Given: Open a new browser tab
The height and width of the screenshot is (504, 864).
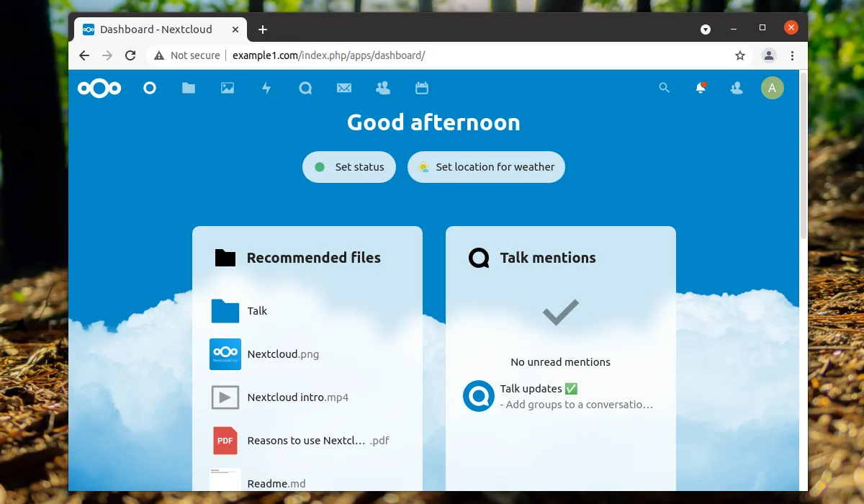Looking at the screenshot, I should [263, 30].
